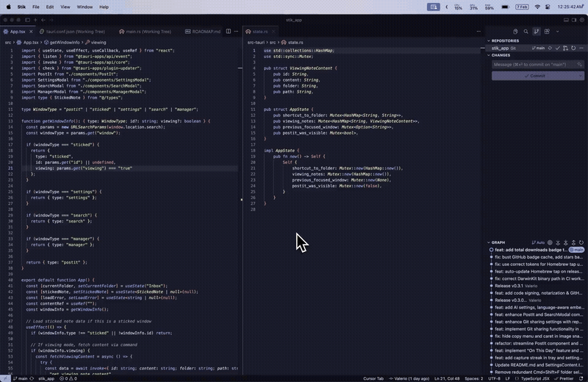
Task: Open the Commit button dropdown arrow
Action: (581, 76)
